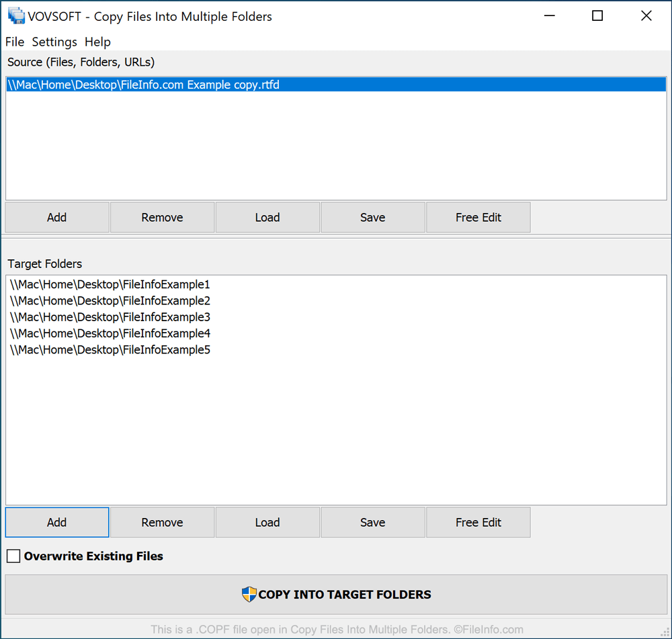Open the Settings menu
This screenshot has width=672, height=639.
[54, 42]
